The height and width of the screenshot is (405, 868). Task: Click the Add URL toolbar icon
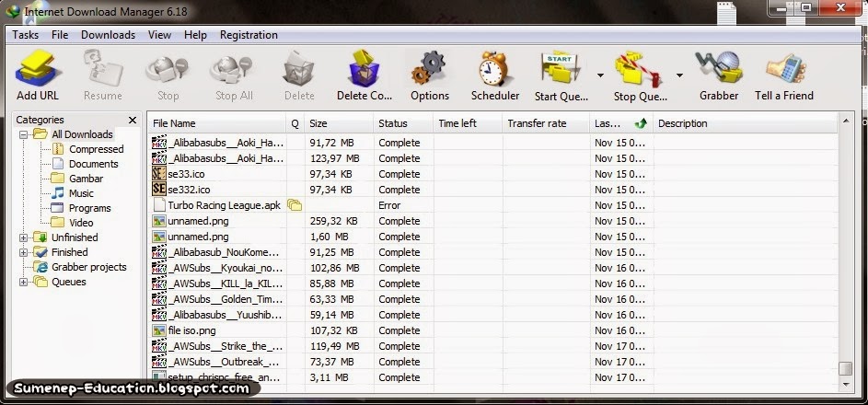[38, 67]
